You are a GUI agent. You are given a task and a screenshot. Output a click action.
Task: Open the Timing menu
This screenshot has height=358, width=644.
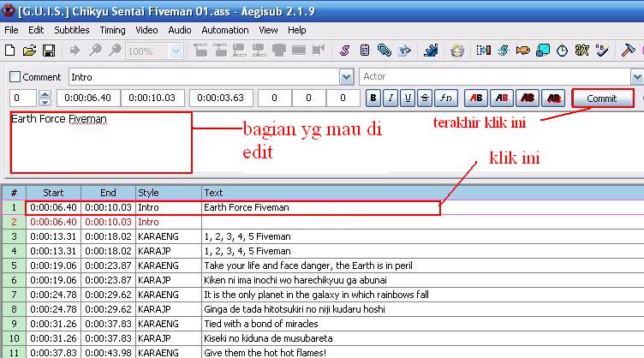tap(112, 30)
